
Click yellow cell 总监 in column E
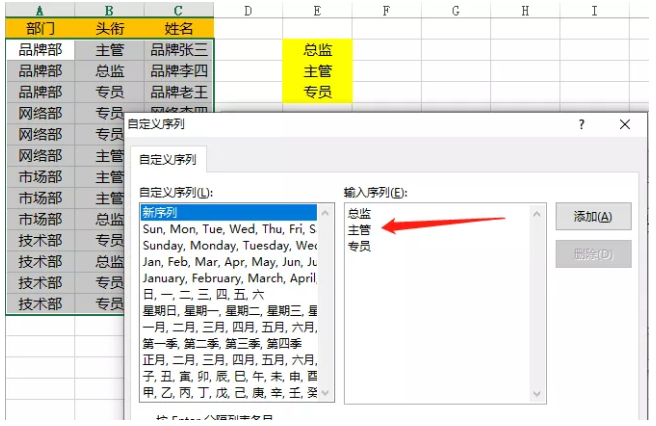click(x=317, y=50)
